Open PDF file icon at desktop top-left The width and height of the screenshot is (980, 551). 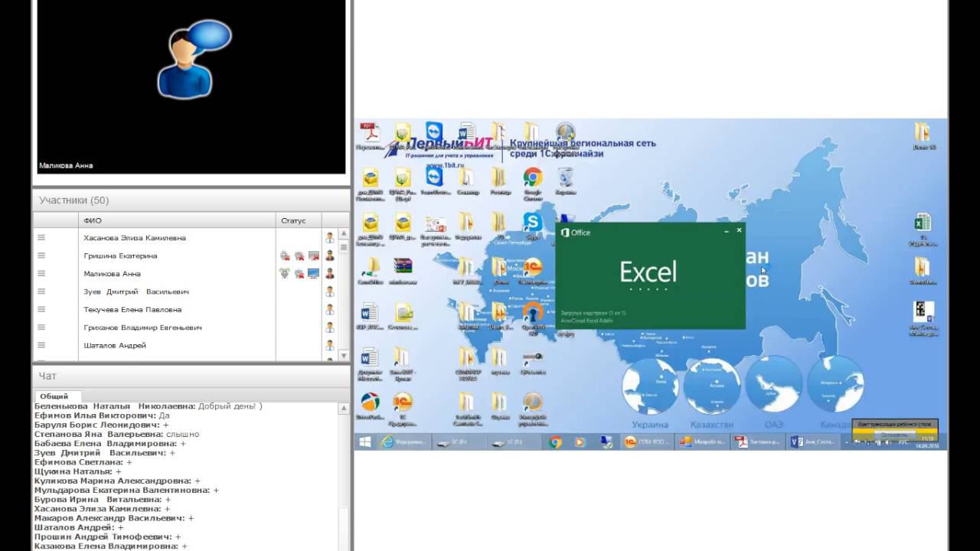(x=371, y=136)
